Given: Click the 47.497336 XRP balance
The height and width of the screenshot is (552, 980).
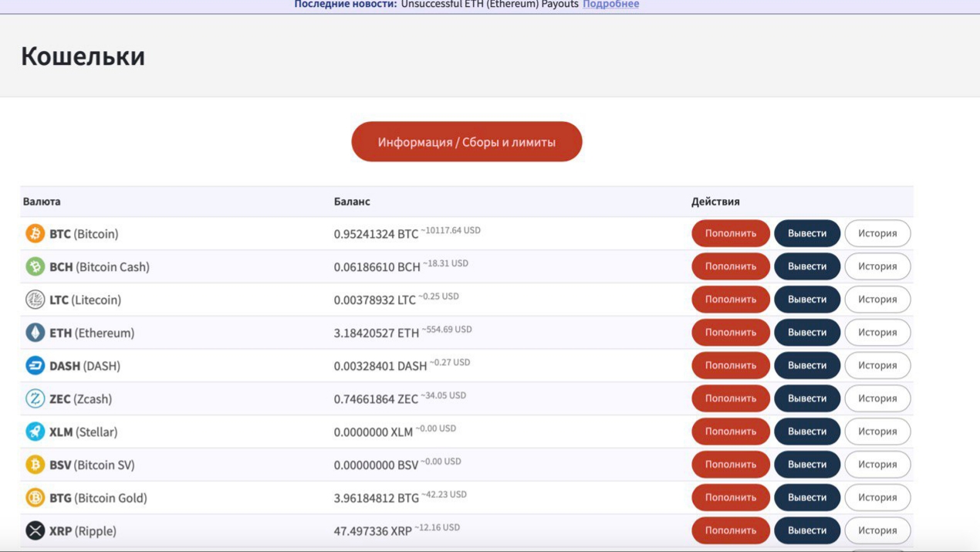Looking at the screenshot, I should pyautogui.click(x=373, y=532).
